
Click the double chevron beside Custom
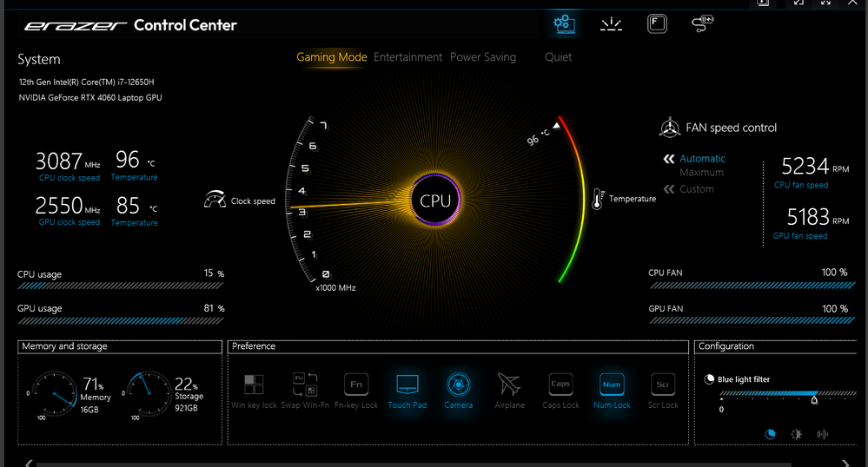point(669,189)
